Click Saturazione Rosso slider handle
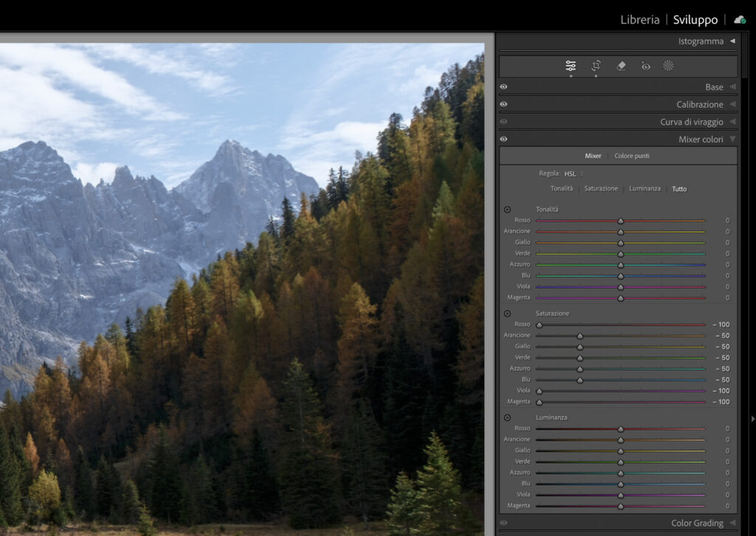The image size is (756, 536). (539, 325)
